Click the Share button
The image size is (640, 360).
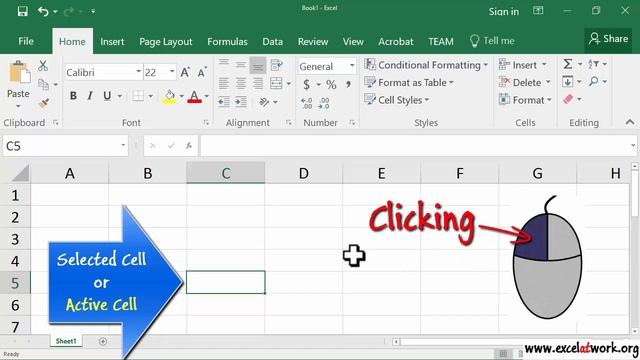click(609, 39)
